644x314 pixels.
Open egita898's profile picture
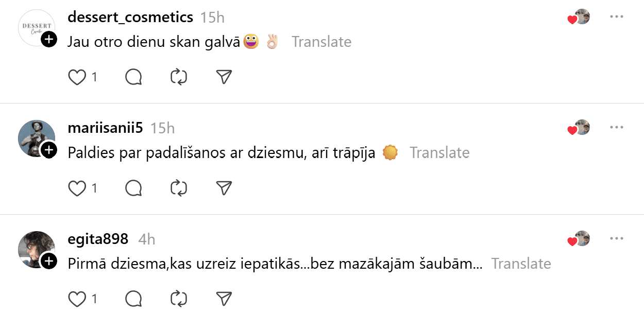tap(36, 249)
